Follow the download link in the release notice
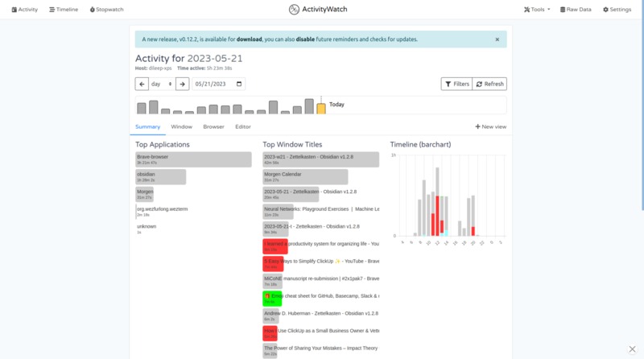Image resolution: width=644 pixels, height=359 pixels. (x=249, y=39)
